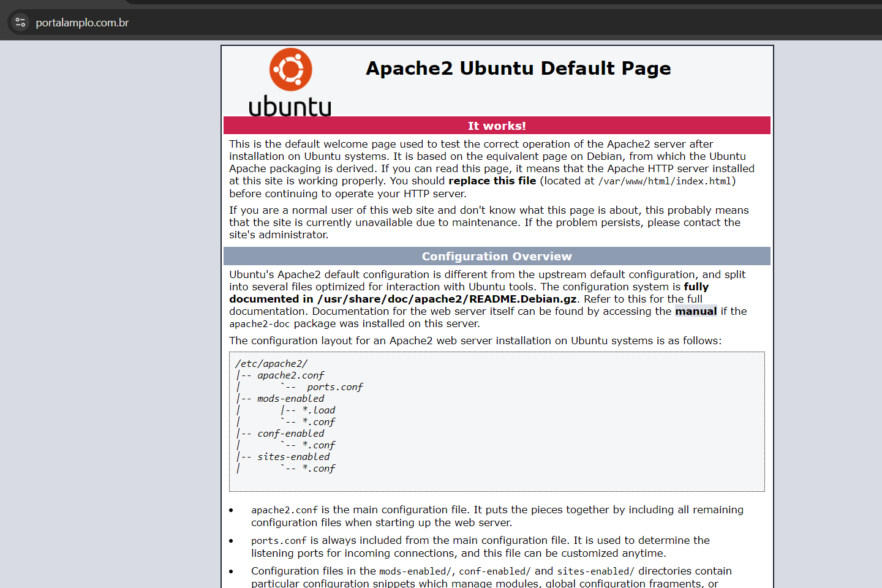
Task: Click the "*.load" entry in the tree
Action: [x=318, y=410]
